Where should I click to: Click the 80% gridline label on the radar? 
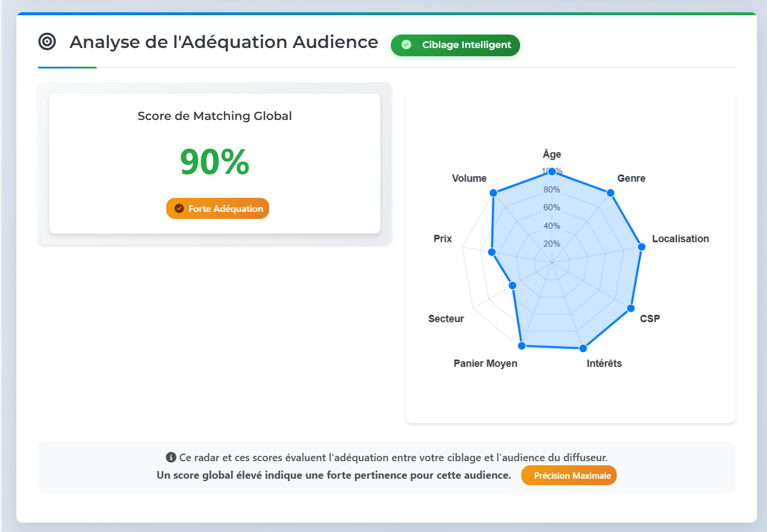551,190
